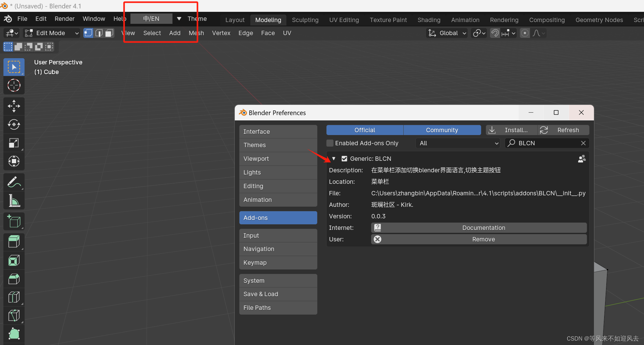Uncheck the Generic: BLCN add-on checkbox
The image size is (644, 345).
click(344, 159)
